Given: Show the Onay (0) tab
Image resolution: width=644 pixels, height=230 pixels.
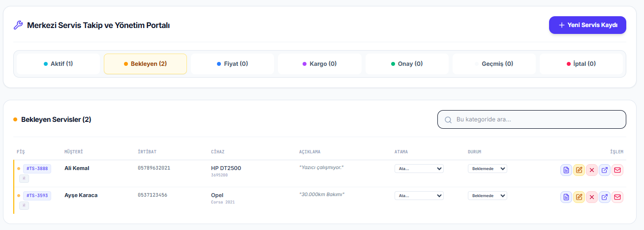Looking at the screenshot, I should [407, 64].
